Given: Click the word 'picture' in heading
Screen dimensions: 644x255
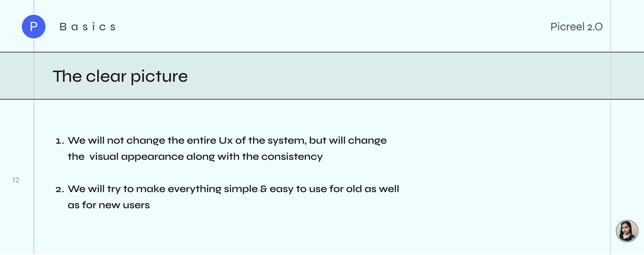Looking at the screenshot, I should [x=159, y=77].
